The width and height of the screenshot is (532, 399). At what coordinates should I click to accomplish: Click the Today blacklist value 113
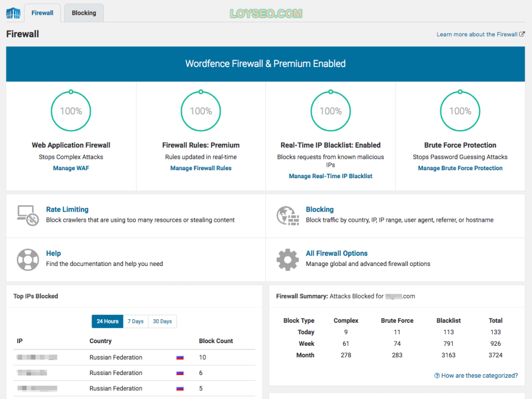pyautogui.click(x=448, y=332)
